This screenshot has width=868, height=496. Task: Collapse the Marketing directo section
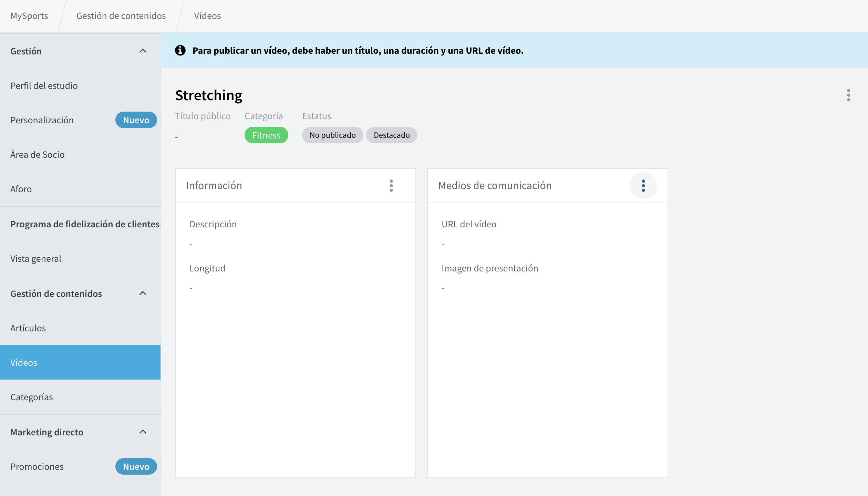click(143, 432)
